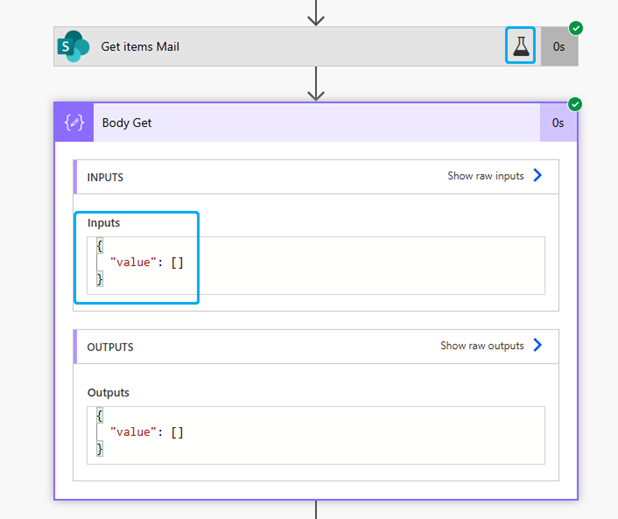Click the green success checkmark on Body Get
Viewport: 618px width, 519px height.
click(x=575, y=105)
